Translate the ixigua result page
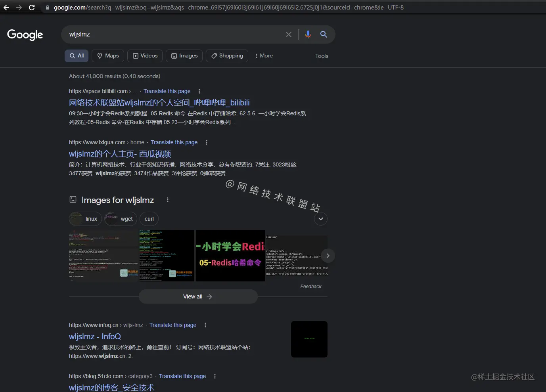This screenshot has height=392, width=546. coord(174,142)
